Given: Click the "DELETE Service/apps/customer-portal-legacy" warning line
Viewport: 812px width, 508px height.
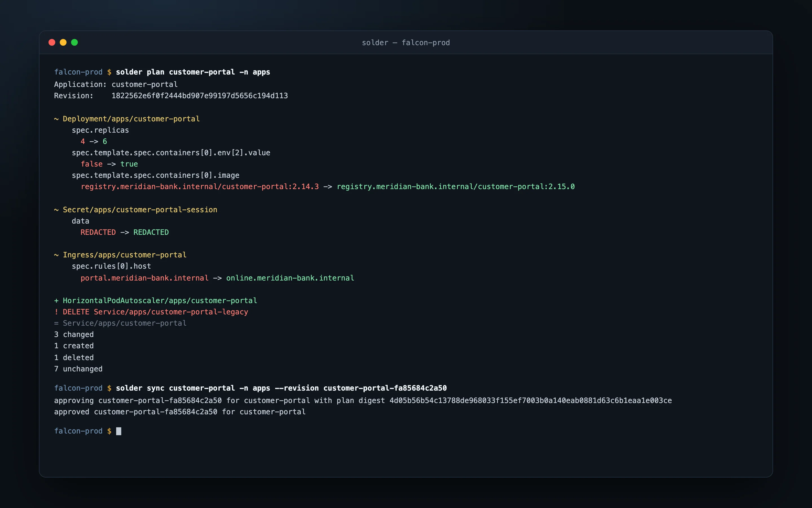Looking at the screenshot, I should click(151, 312).
